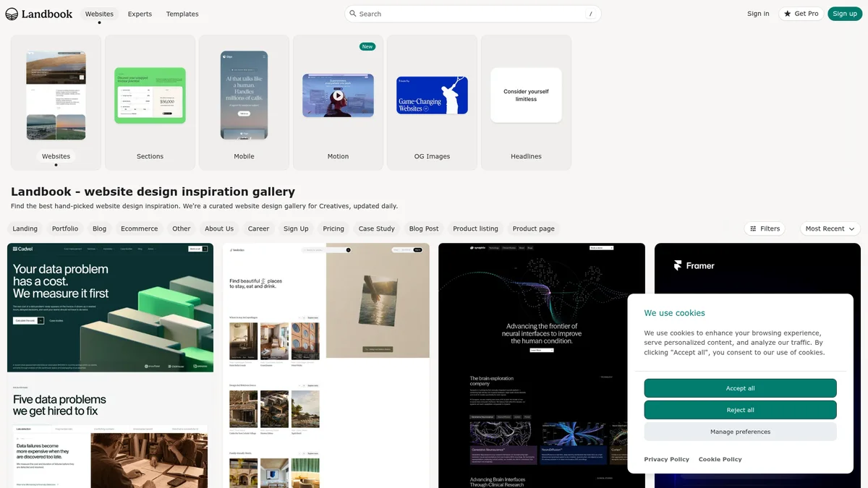868x488 pixels.
Task: Filter by the Portfolio tag
Action: click(65, 228)
